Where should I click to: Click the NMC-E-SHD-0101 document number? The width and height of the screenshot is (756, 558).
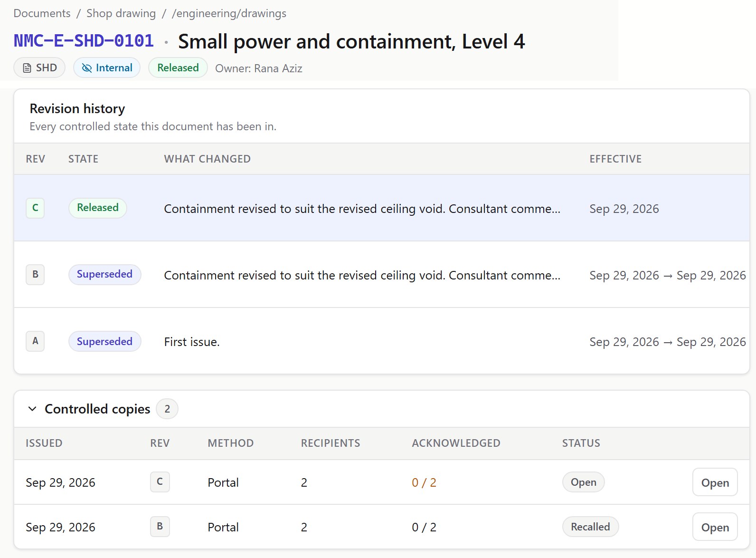click(x=84, y=41)
